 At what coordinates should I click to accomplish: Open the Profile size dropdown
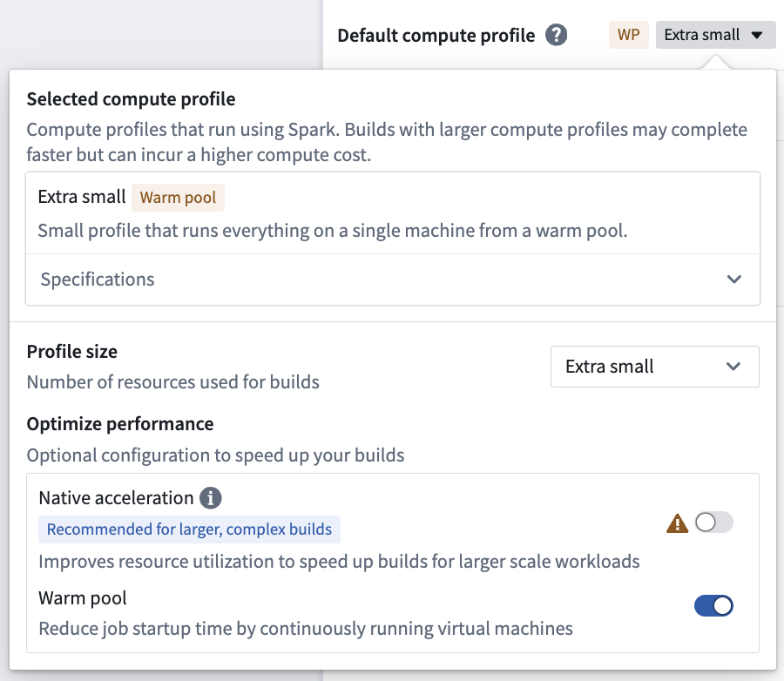(654, 367)
